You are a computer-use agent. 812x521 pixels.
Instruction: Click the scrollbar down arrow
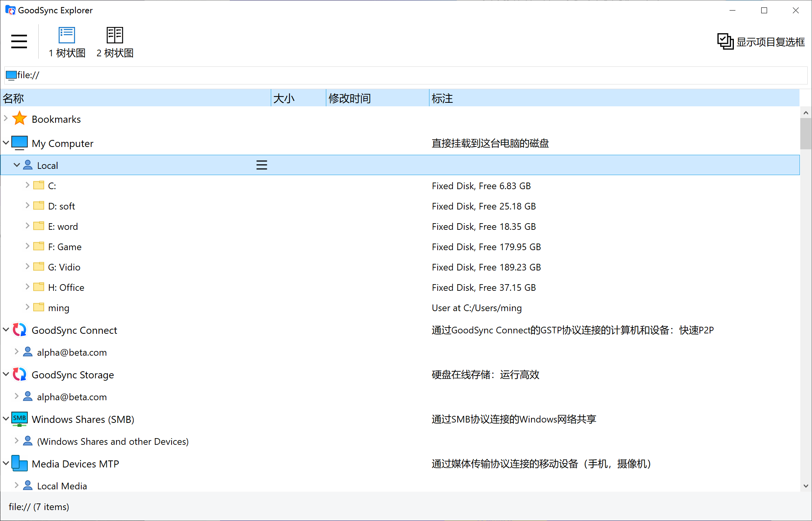click(x=806, y=486)
